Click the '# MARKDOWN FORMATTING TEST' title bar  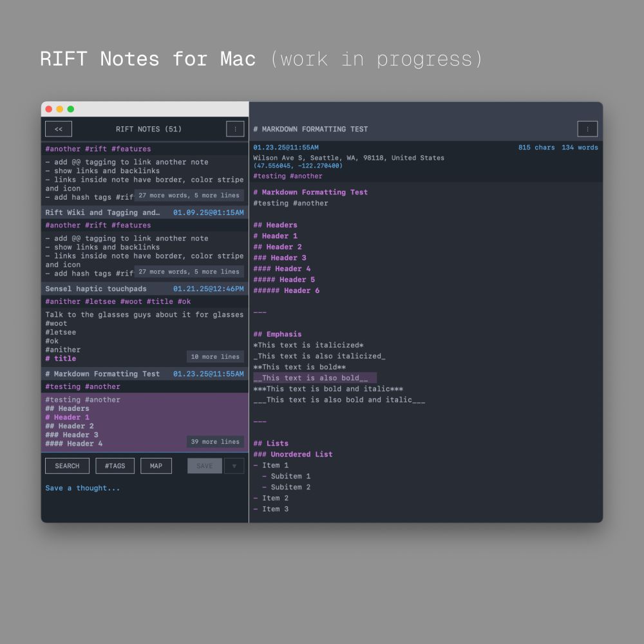(310, 129)
